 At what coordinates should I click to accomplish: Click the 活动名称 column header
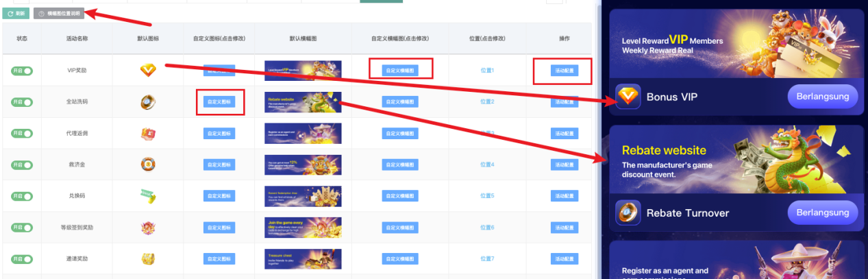coord(77,38)
